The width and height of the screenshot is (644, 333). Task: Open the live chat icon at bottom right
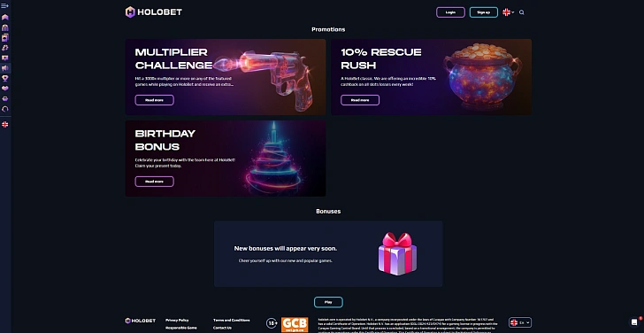634,321
